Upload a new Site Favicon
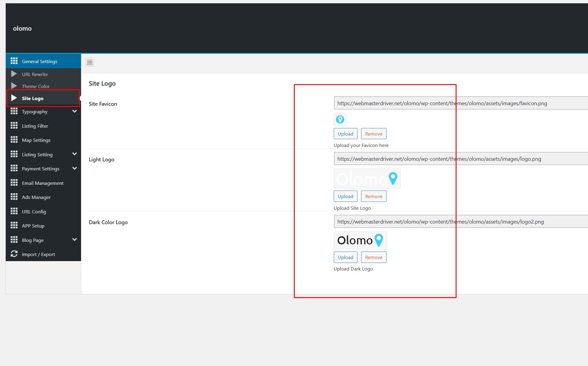This screenshot has width=588, height=366. pos(345,134)
